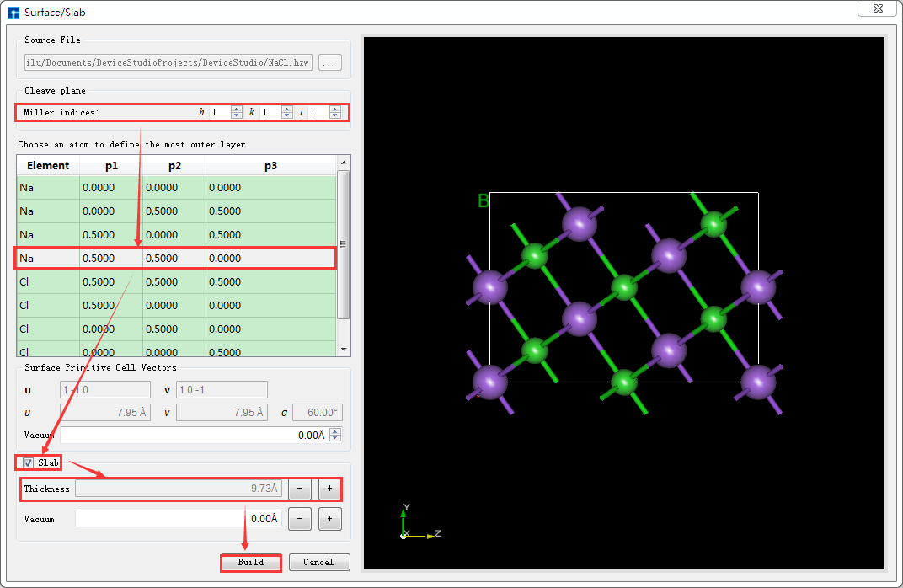Decrease slab Vacuum with minus button

pos(301,519)
